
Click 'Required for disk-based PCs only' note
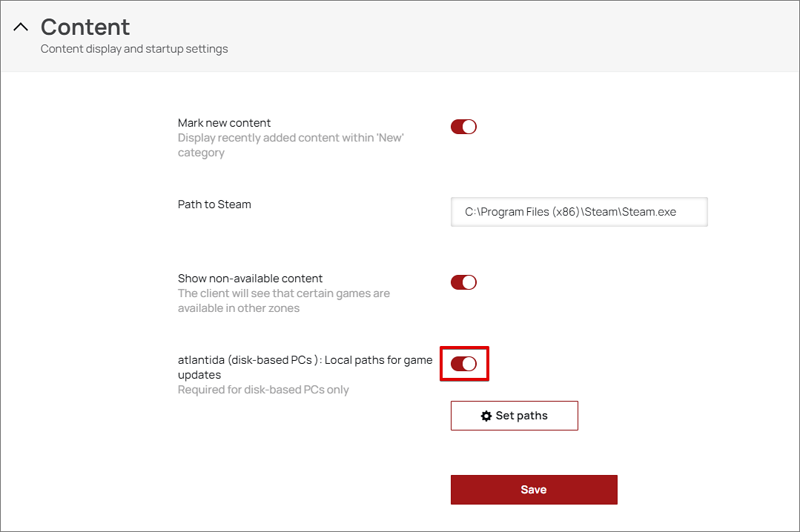(x=263, y=390)
